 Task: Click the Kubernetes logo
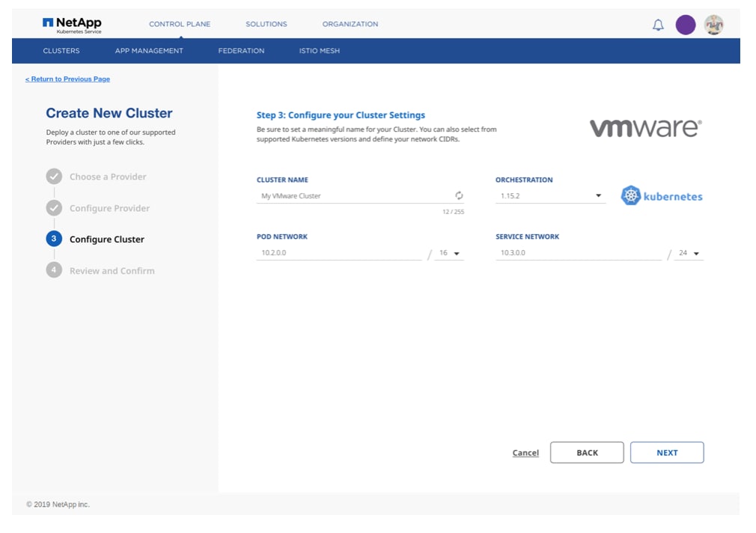662,196
